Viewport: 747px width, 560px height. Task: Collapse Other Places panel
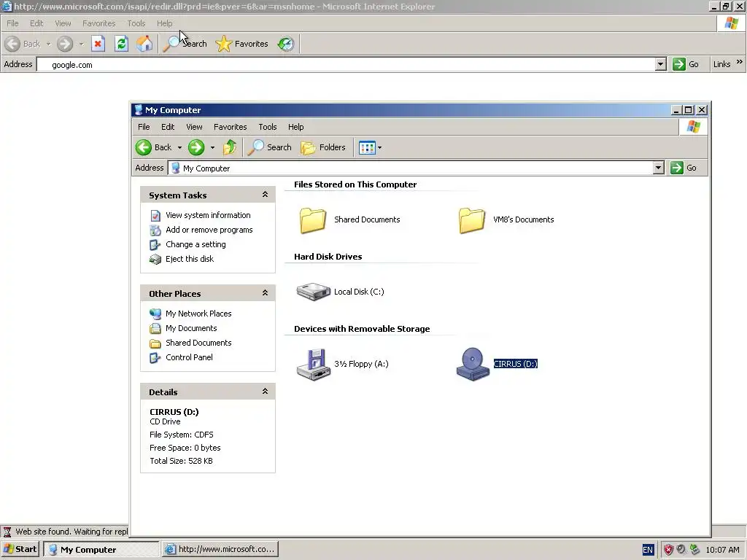[x=265, y=293]
